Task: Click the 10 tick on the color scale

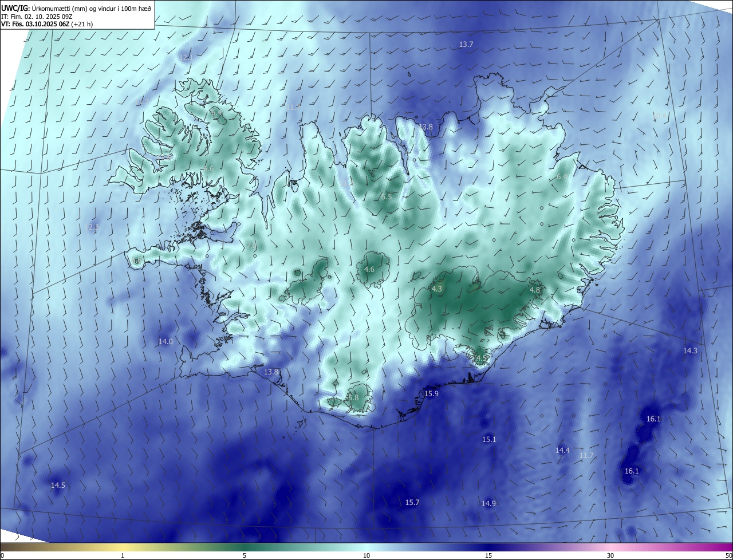Action: [x=366, y=556]
